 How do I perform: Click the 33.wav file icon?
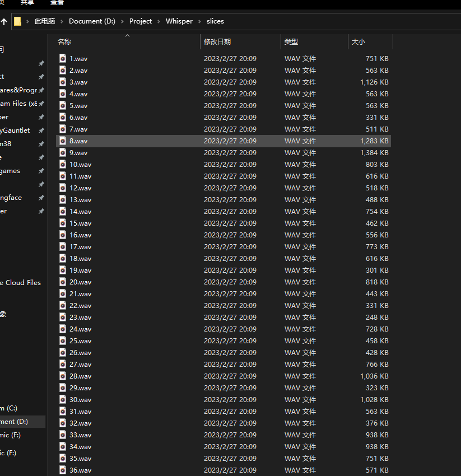point(63,435)
